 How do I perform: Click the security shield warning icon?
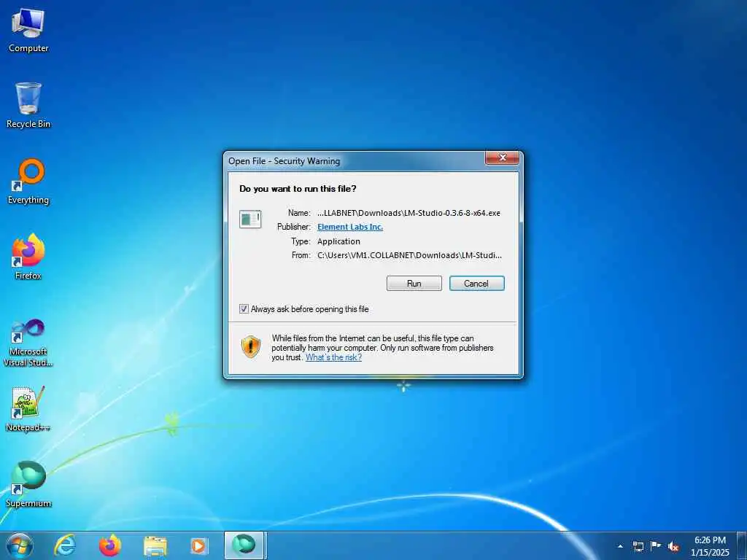pos(251,346)
